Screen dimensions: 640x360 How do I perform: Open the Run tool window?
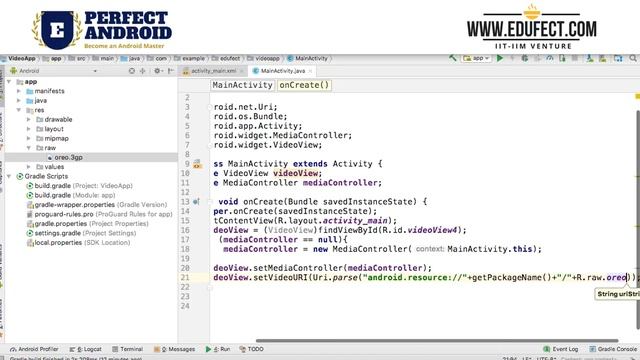[x=218, y=349]
